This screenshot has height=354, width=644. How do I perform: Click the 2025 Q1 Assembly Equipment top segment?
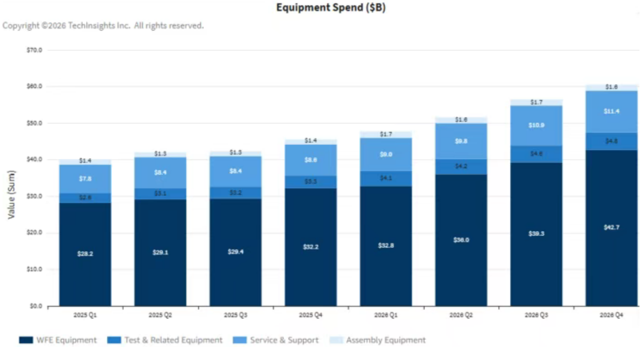[x=85, y=162]
